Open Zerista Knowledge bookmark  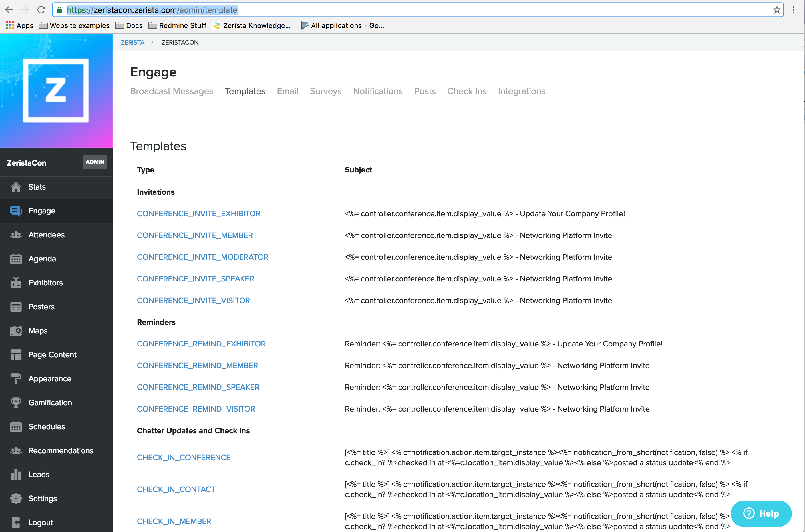click(x=251, y=25)
